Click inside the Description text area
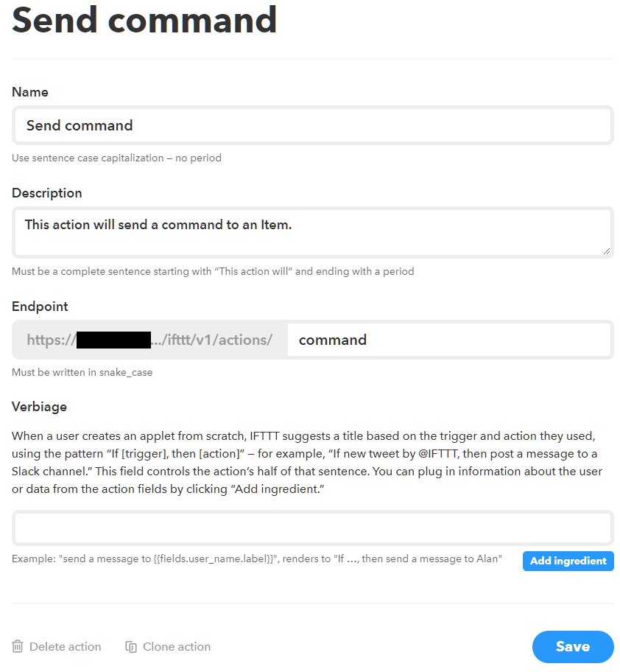The image size is (620, 672). [313, 232]
